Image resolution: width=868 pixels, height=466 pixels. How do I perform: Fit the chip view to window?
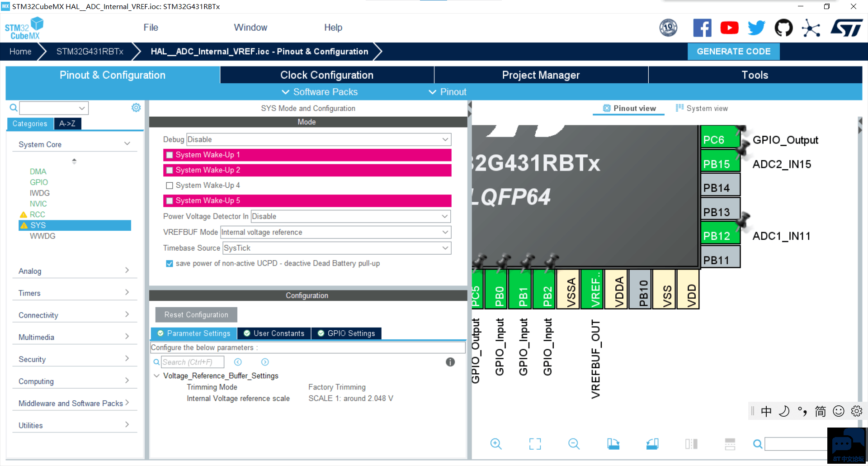tap(535, 444)
